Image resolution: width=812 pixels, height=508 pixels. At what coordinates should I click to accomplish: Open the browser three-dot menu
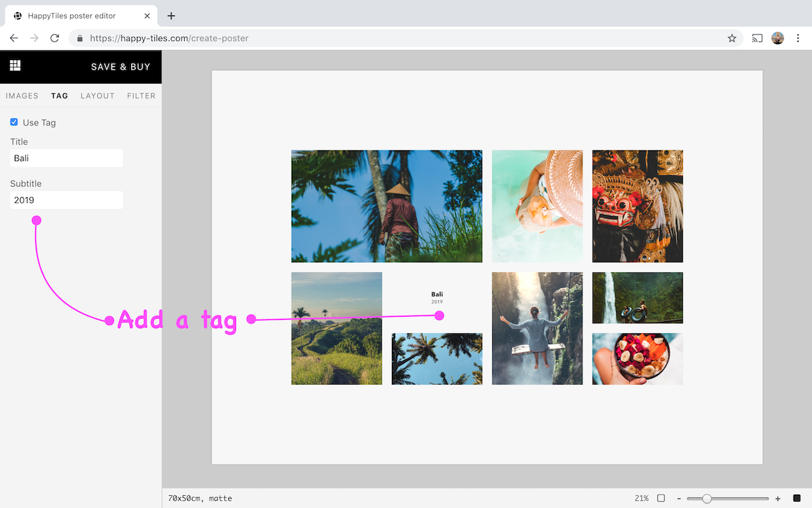[798, 38]
